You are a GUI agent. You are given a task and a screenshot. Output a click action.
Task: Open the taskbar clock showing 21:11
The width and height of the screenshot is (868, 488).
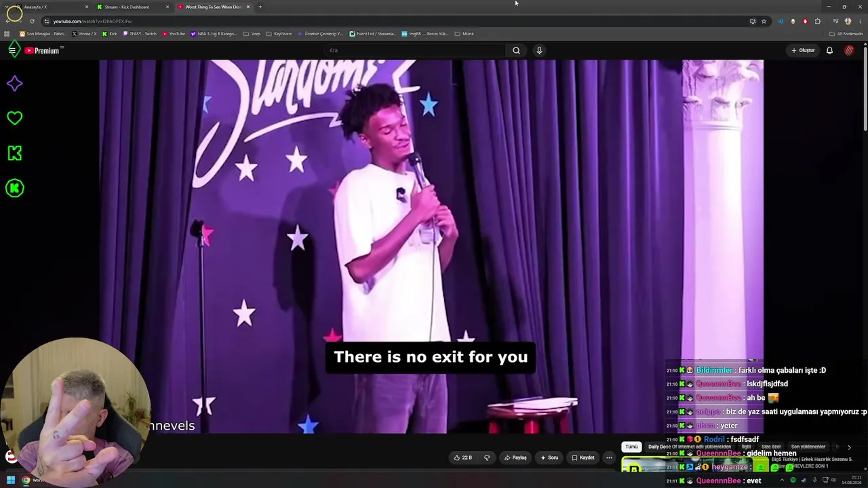coord(852,480)
